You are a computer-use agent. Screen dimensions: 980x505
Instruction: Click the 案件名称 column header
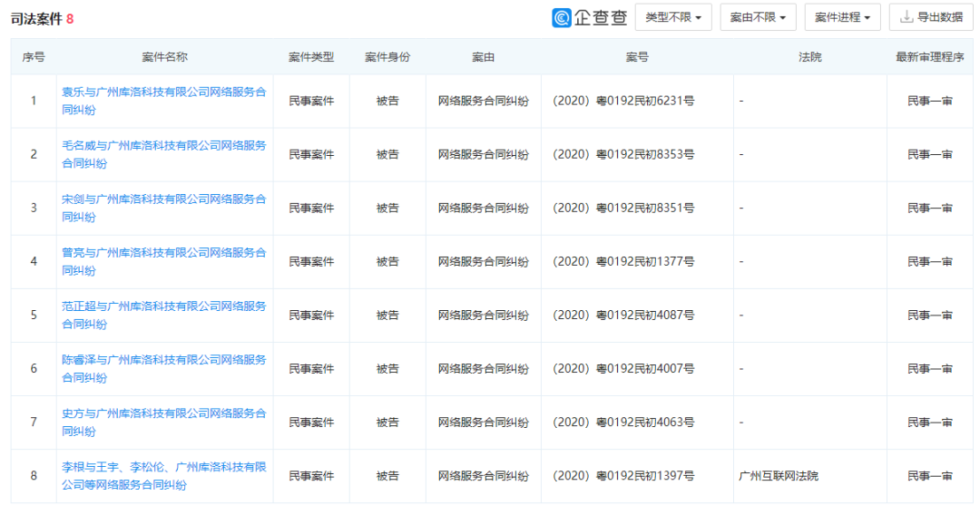point(164,57)
